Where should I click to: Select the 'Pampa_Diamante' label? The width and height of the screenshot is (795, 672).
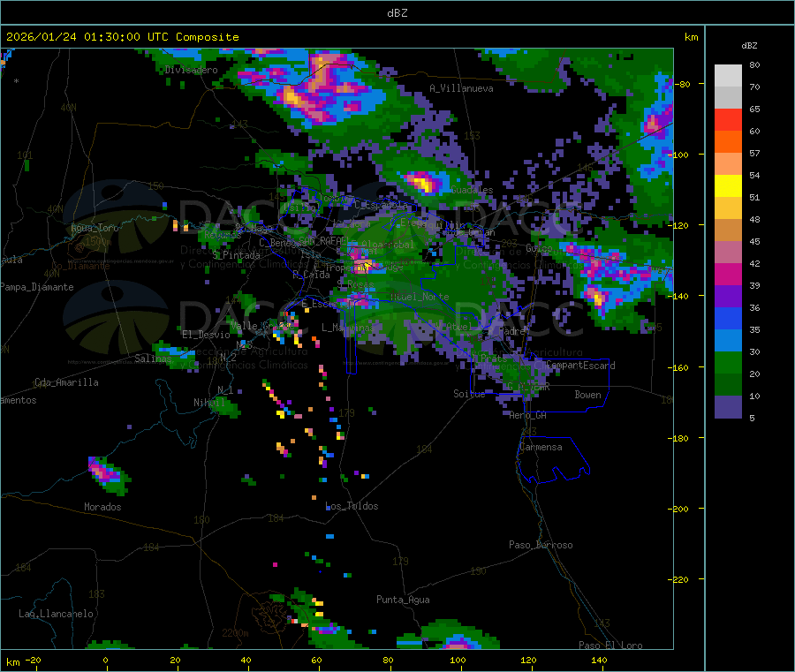[x=36, y=287]
